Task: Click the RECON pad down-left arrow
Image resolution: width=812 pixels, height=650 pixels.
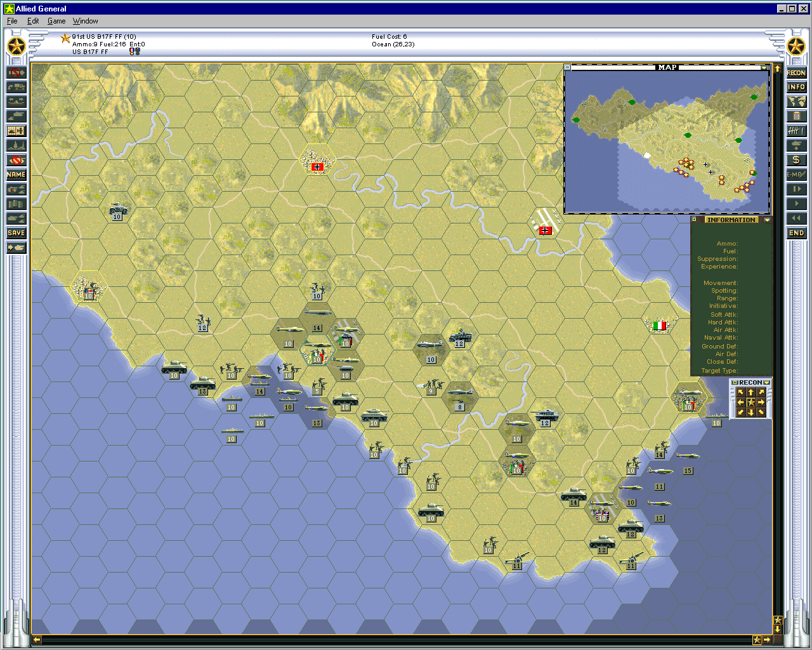Action: 741,413
